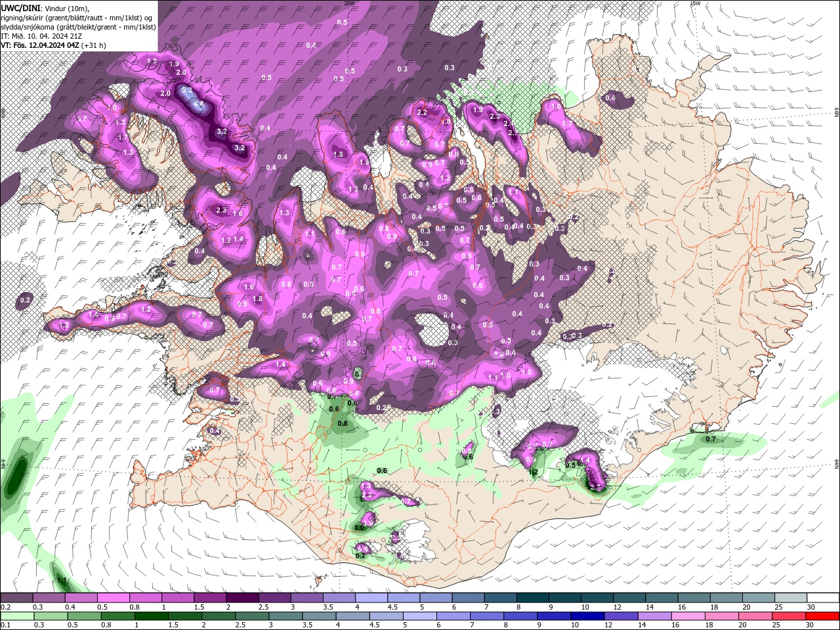Click the black '1.0' rain value in the south
Viewport: 840px width, 630px height.
(x=359, y=528)
